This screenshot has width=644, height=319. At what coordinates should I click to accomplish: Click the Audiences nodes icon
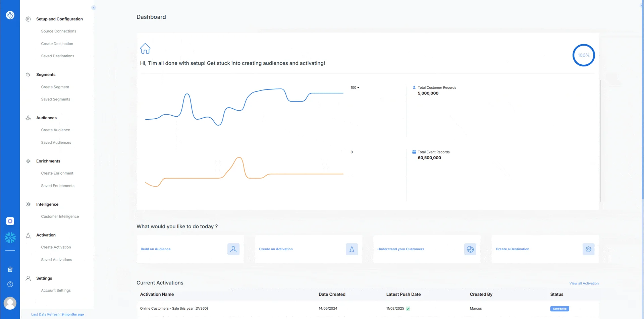[28, 118]
